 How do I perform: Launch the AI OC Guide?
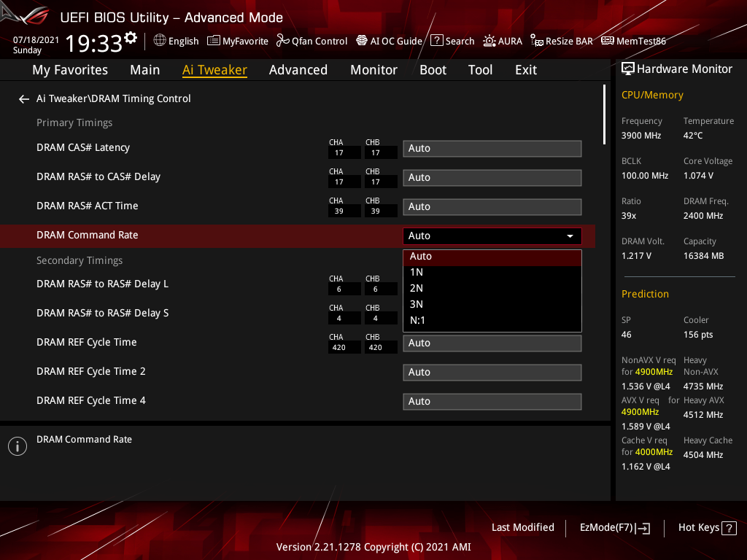tap(389, 41)
